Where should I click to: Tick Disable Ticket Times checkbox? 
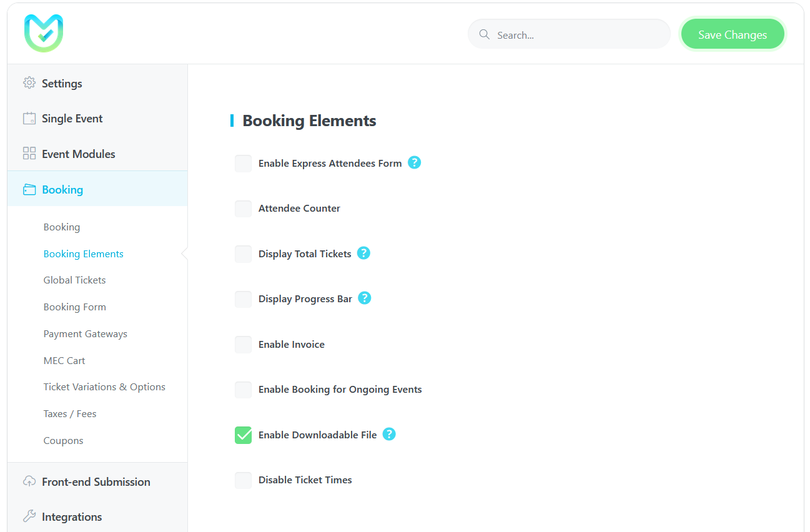244,480
